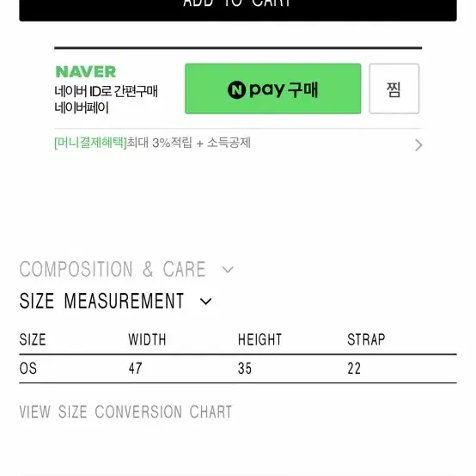Click the HEIGHT column header
Image resolution: width=476 pixels, height=476 pixels.
[x=259, y=339]
